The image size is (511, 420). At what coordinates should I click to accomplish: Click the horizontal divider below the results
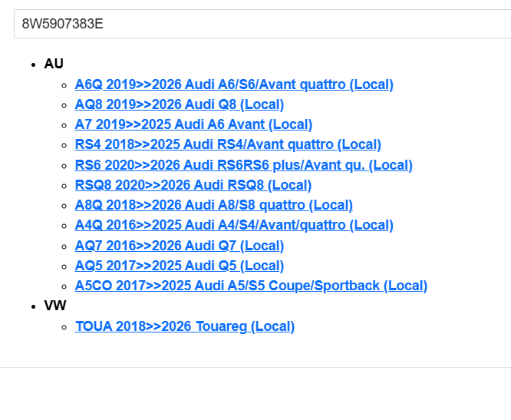click(x=255, y=367)
